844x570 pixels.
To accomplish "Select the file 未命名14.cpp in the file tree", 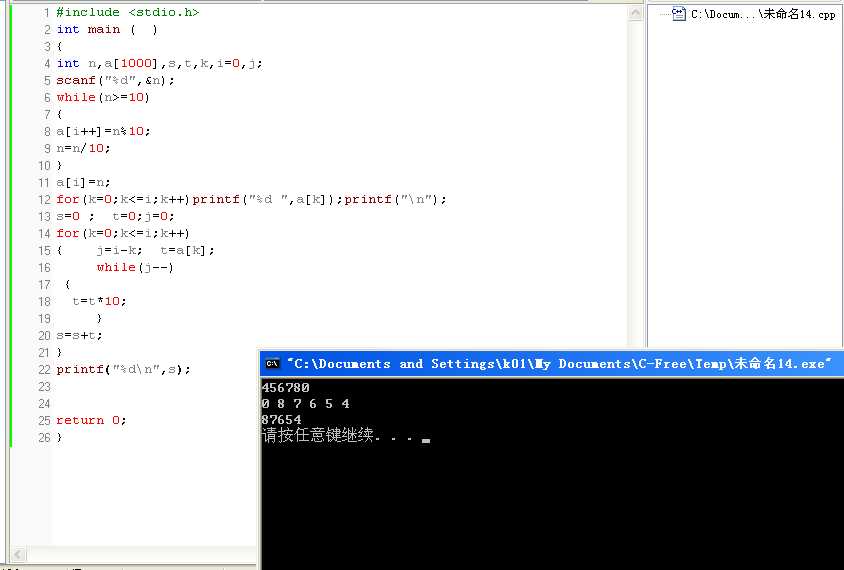I will click(x=763, y=14).
